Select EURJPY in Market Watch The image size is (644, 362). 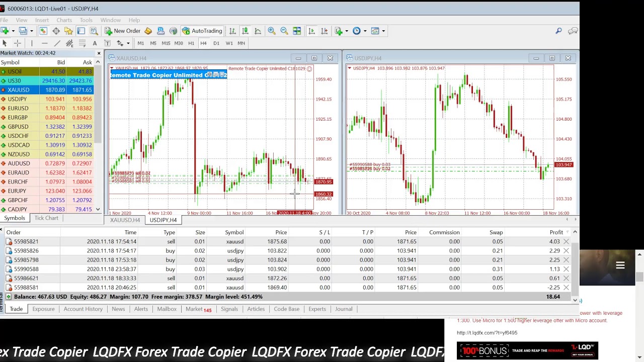(46, 191)
